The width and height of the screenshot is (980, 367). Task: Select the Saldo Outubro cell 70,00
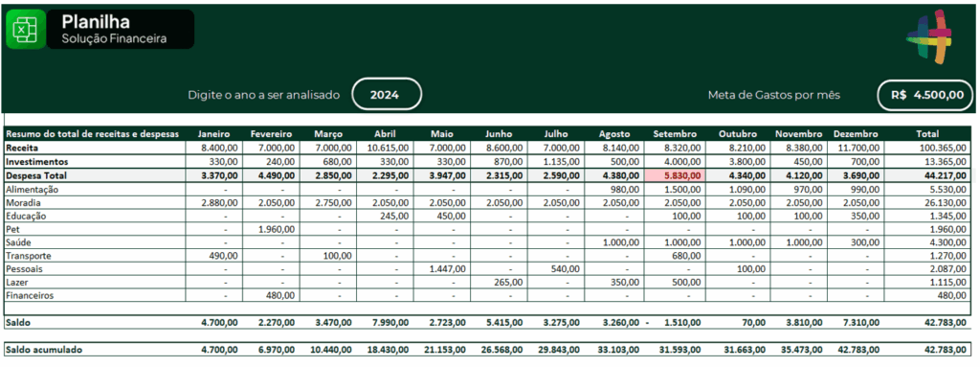click(737, 322)
